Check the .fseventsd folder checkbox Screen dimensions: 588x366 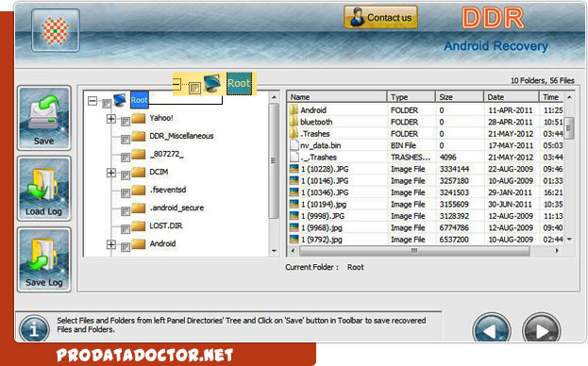(126, 193)
